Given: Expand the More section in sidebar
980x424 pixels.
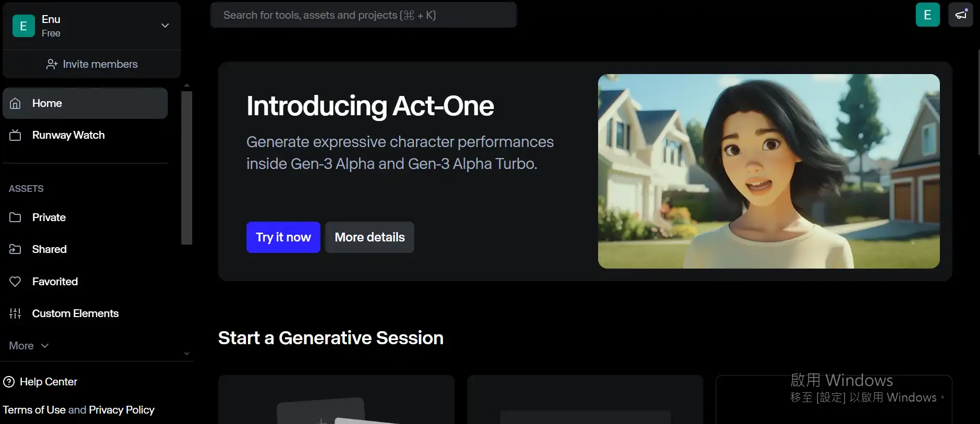Looking at the screenshot, I should point(29,346).
